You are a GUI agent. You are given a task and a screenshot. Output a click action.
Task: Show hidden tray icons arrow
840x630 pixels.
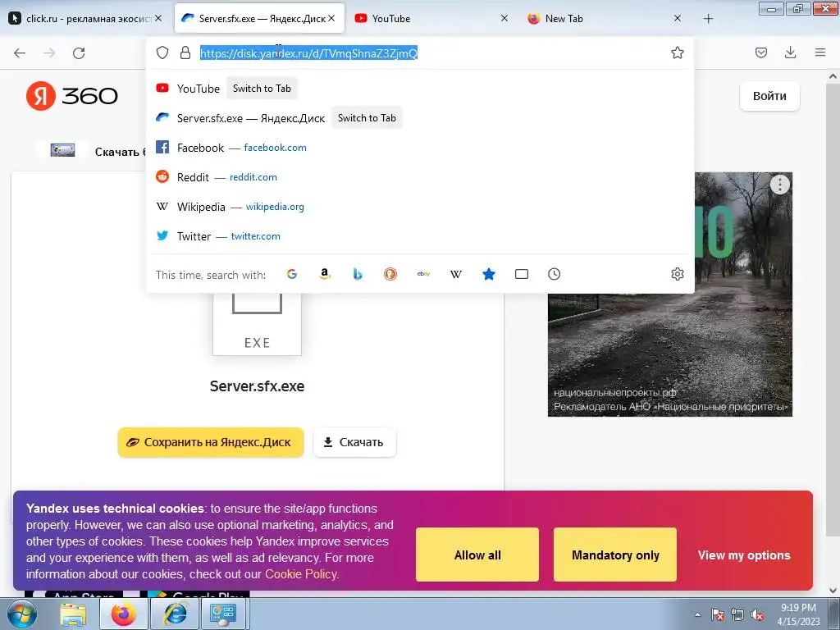[x=697, y=614]
